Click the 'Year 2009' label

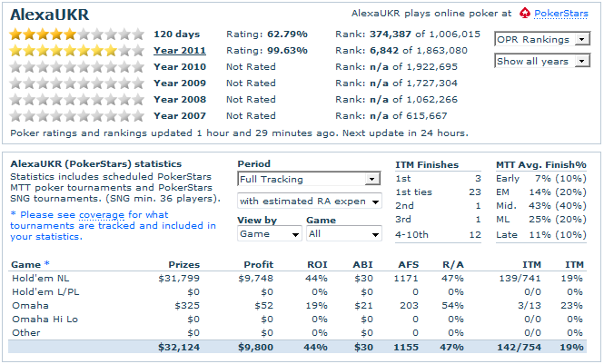point(180,84)
